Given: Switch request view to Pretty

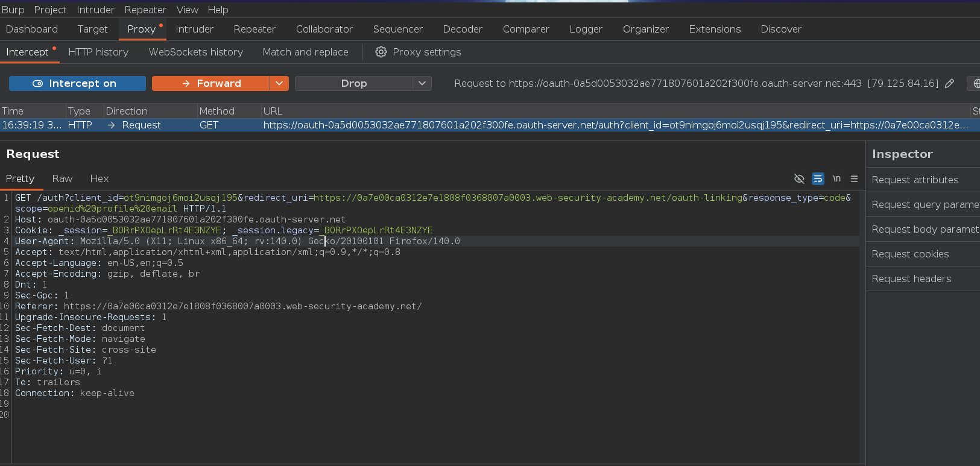Looking at the screenshot, I should (x=20, y=178).
